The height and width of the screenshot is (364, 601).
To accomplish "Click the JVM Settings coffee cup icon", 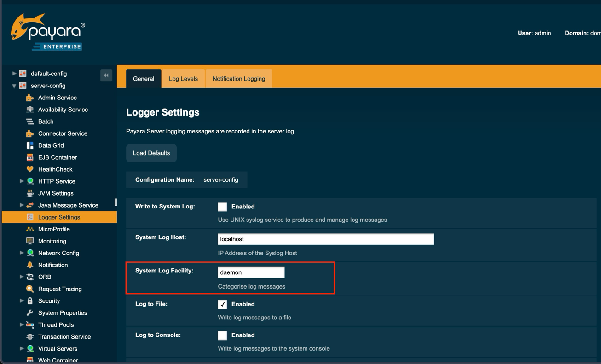I will coord(30,193).
